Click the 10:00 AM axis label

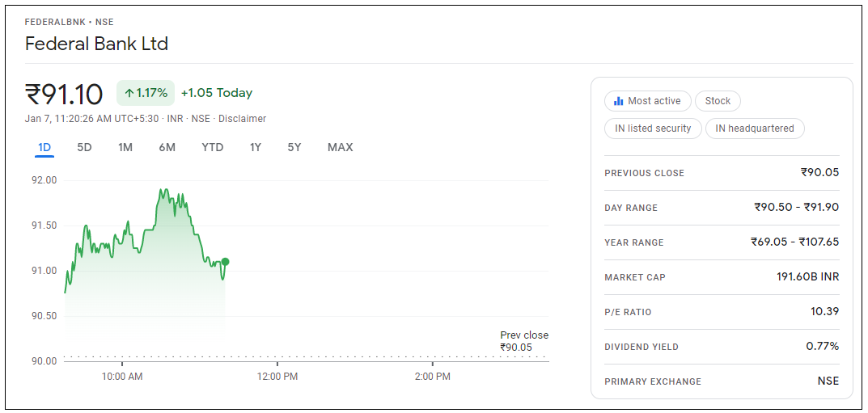pos(122,377)
